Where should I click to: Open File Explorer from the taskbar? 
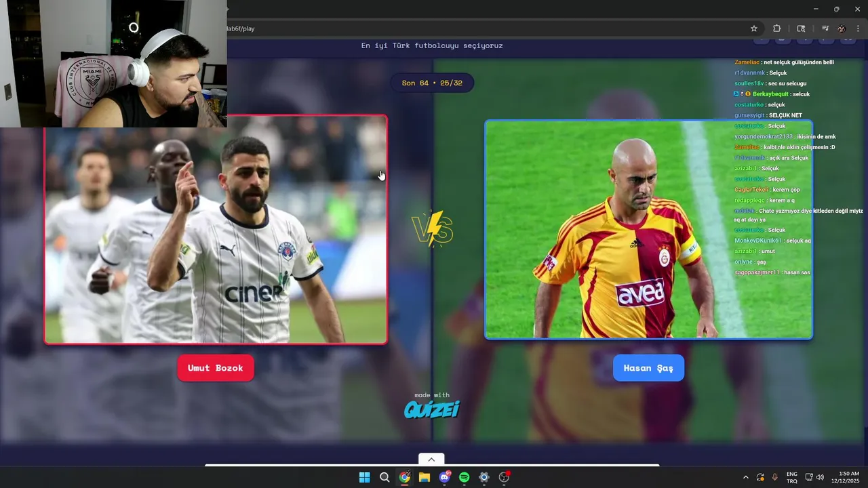coord(425,477)
